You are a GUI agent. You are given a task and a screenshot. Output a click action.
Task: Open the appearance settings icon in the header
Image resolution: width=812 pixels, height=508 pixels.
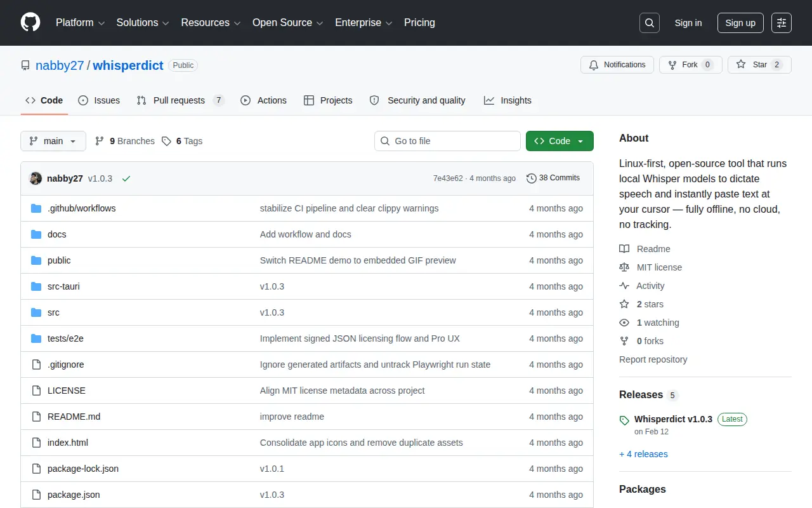click(782, 23)
